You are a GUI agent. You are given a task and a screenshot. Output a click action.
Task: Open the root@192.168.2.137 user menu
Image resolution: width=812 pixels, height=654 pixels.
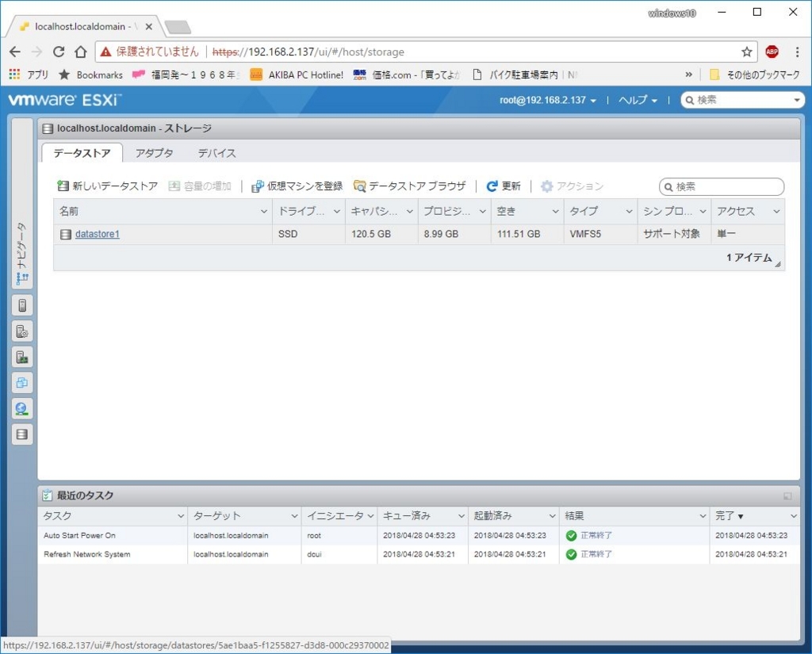tap(547, 100)
